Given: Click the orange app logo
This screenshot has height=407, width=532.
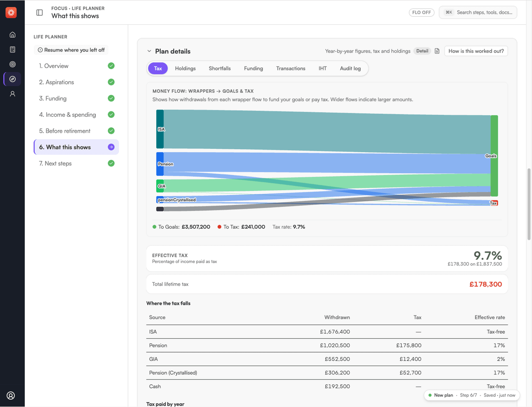Looking at the screenshot, I should point(11,12).
